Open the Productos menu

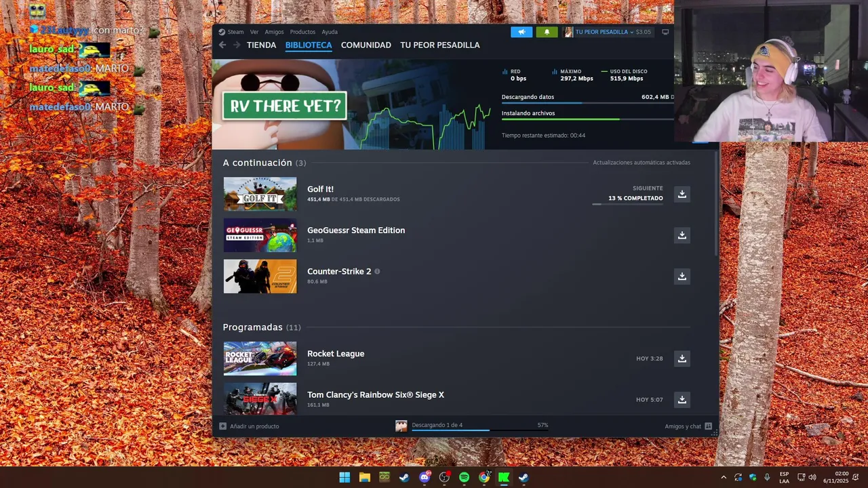click(302, 32)
